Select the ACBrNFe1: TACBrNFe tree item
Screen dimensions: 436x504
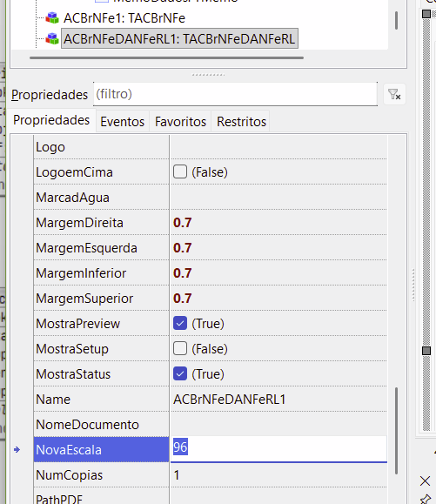point(124,18)
